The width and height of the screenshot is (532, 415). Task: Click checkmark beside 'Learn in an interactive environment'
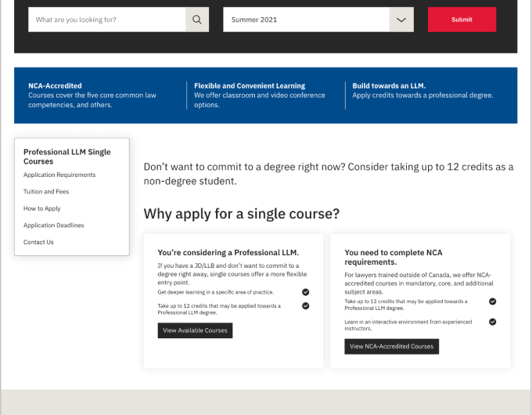tap(493, 322)
